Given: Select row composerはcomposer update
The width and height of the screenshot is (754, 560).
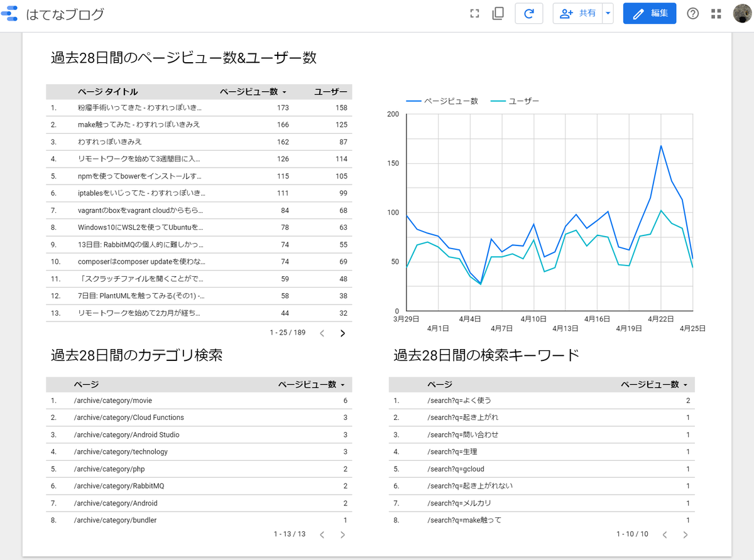Looking at the screenshot, I should coord(199,262).
